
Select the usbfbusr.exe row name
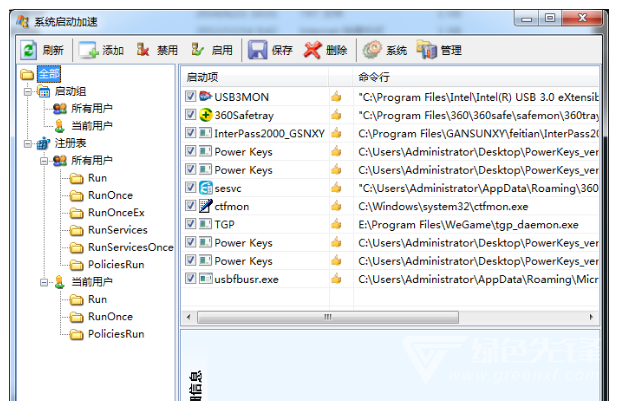click(246, 279)
